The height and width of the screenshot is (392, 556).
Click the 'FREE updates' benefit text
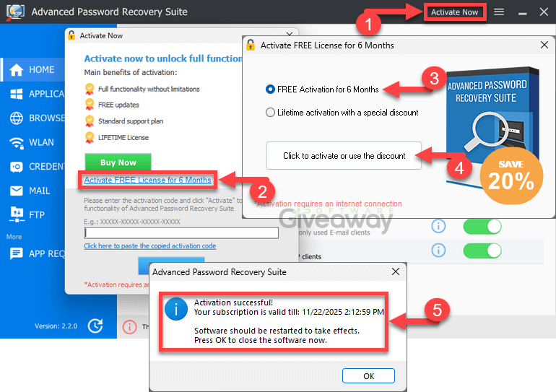118,105
